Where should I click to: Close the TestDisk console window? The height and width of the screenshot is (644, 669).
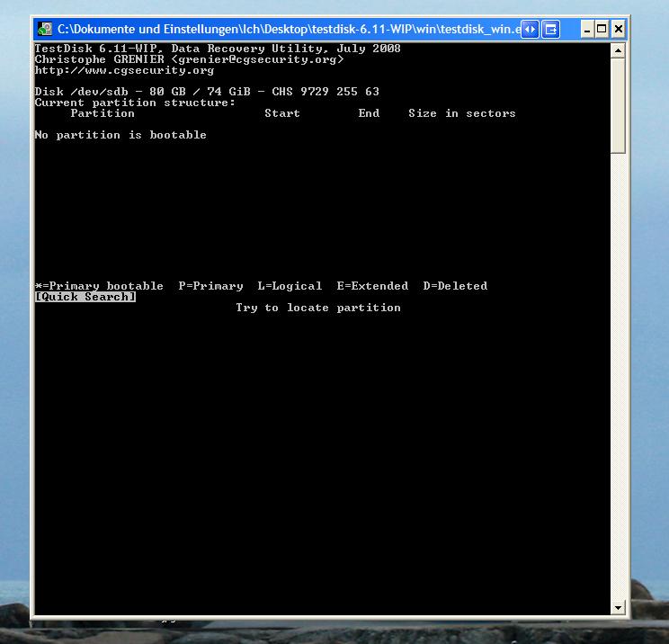coord(619,30)
